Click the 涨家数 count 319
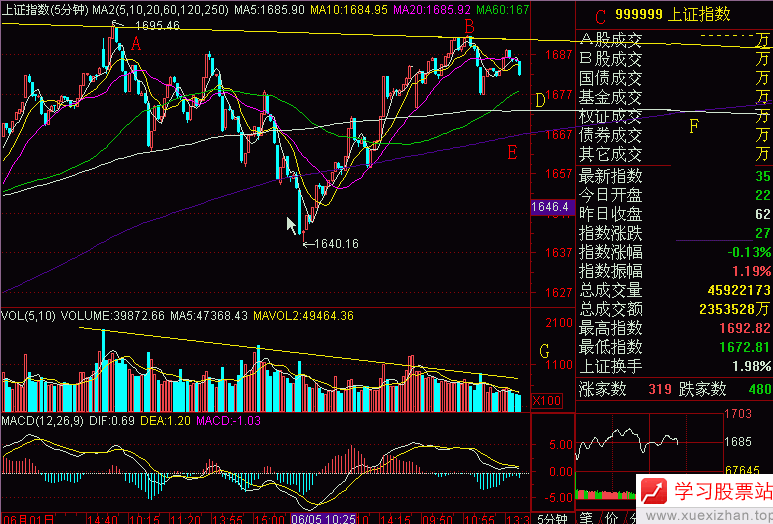Viewport: 773px width, 524px height. coord(660,389)
